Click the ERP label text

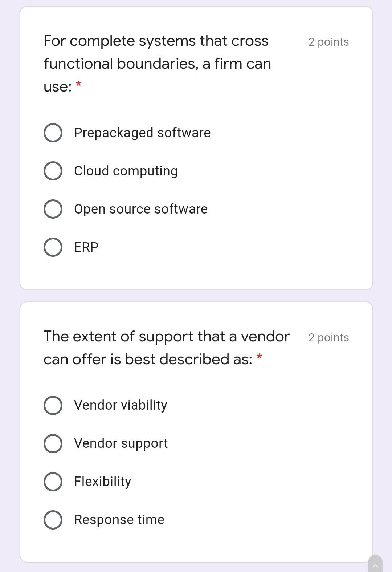point(86,247)
